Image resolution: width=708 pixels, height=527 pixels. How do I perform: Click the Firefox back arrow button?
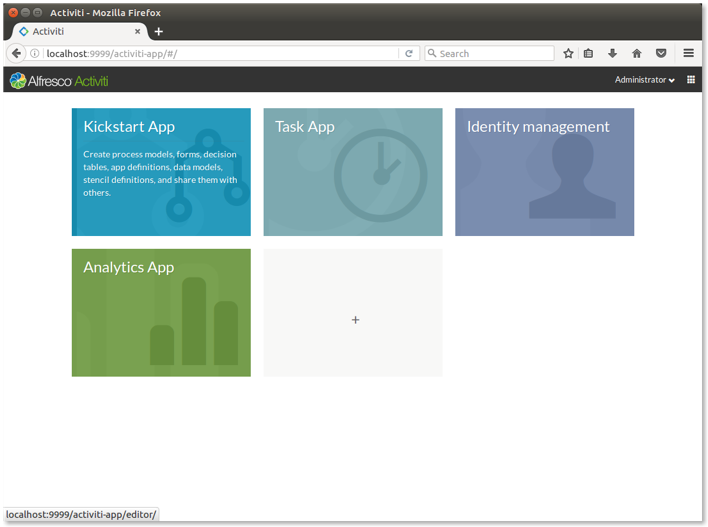point(17,53)
